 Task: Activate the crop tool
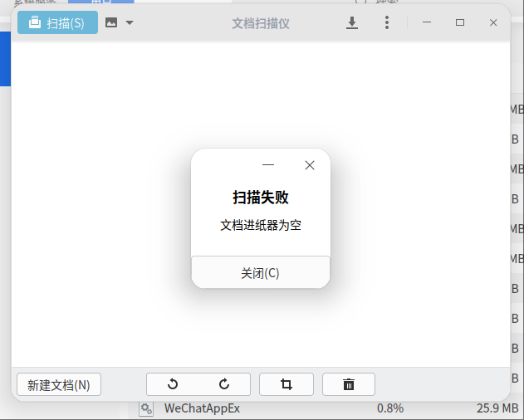click(x=286, y=384)
